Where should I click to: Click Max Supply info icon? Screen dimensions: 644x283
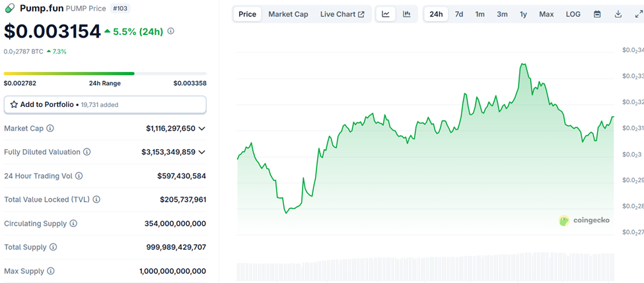pos(50,271)
